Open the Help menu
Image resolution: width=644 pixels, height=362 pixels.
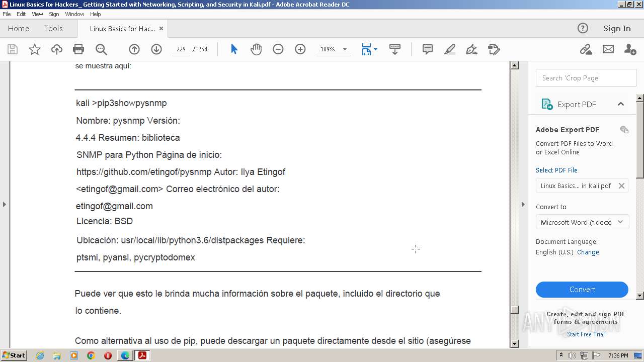pyautogui.click(x=95, y=14)
